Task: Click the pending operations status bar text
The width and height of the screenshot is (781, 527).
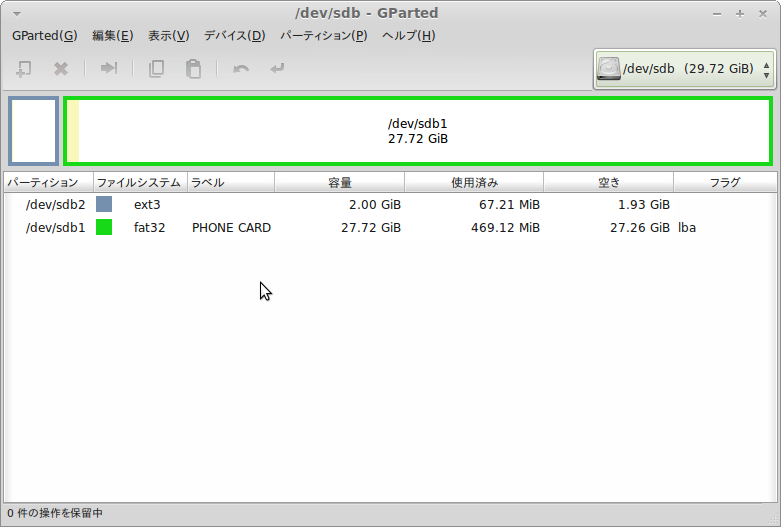Action: pyautogui.click(x=55, y=513)
